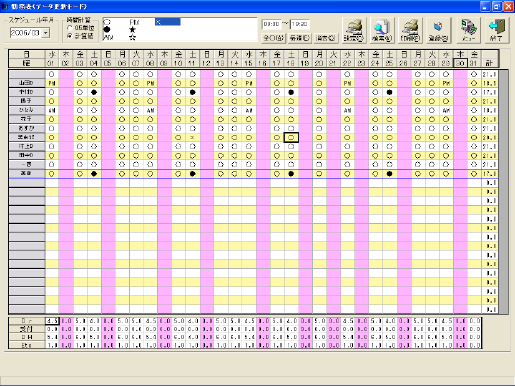Open the schedule month 2006/03 dropdown
The height and width of the screenshot is (386, 515).
pos(46,33)
